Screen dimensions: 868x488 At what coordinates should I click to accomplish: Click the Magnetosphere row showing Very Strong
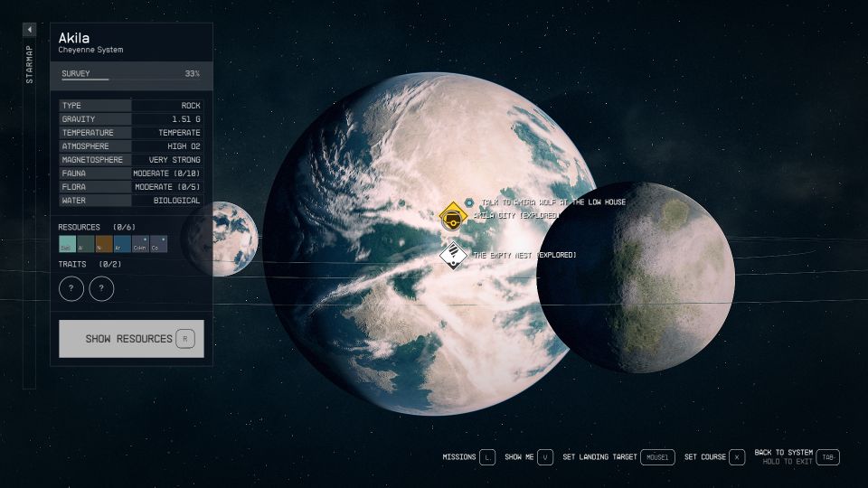tap(131, 160)
